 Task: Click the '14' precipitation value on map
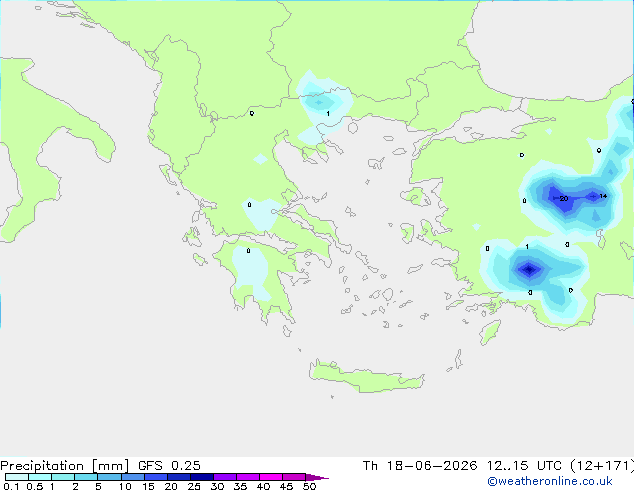(x=603, y=196)
